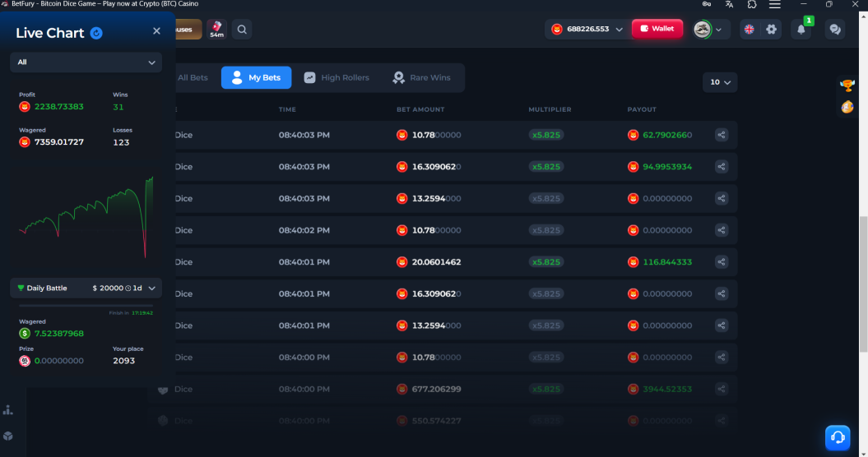Image resolution: width=868 pixels, height=457 pixels.
Task: Open browser hamburger menu
Action: pos(775,4)
